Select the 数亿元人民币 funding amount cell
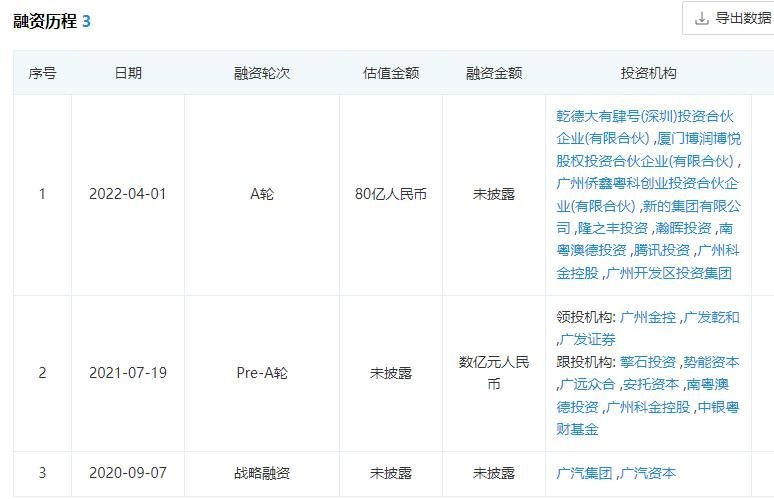 (494, 373)
